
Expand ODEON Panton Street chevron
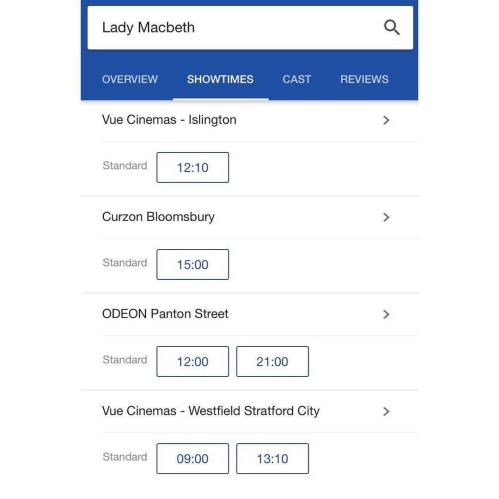coord(386,314)
